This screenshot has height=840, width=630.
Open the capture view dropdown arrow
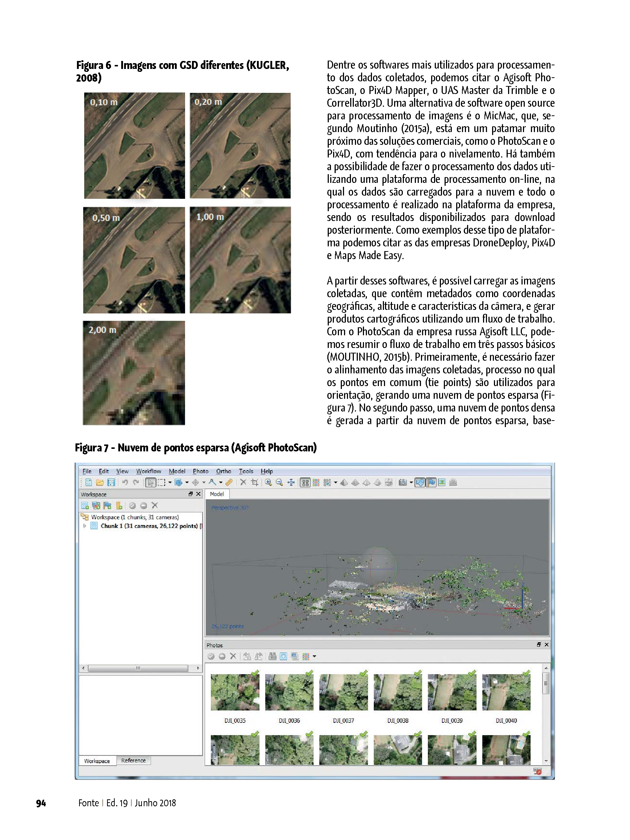pyautogui.click(x=411, y=483)
